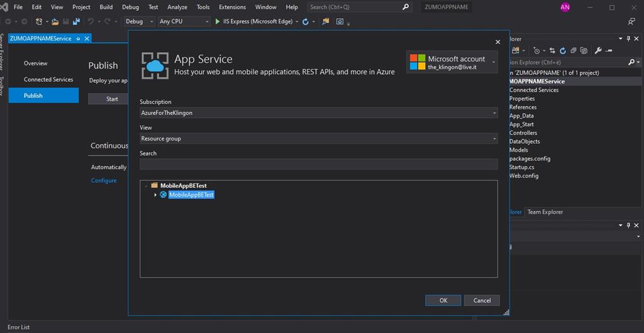Click Collapse All icon in Solution Explorer

(574, 50)
